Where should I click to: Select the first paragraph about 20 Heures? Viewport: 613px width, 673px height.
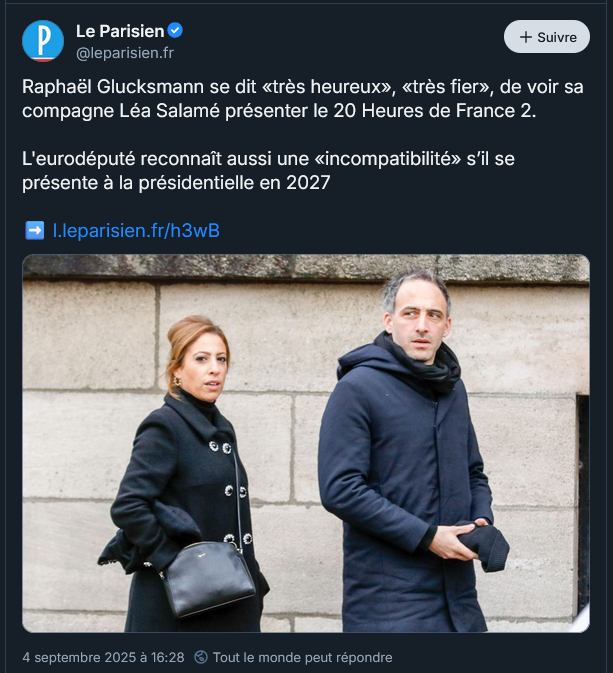pyautogui.click(x=303, y=99)
